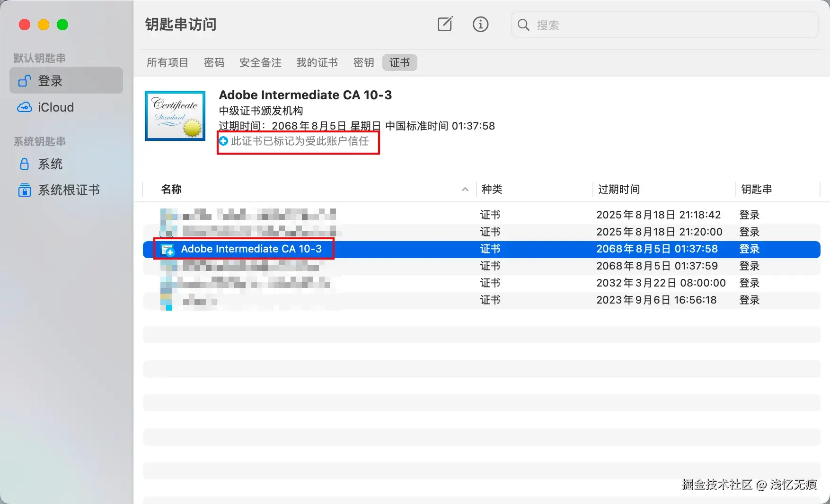Open 系统根证书 keychain in sidebar

point(66,190)
